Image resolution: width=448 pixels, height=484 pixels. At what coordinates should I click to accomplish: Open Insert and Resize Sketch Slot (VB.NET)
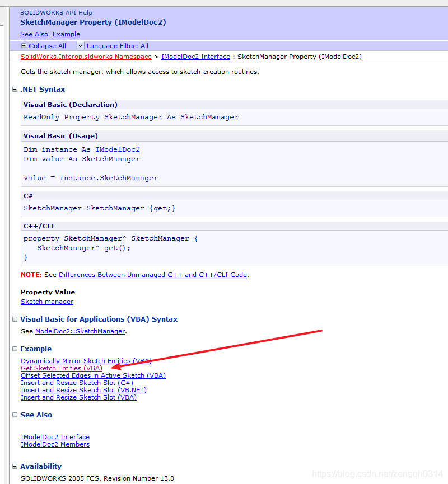(84, 390)
